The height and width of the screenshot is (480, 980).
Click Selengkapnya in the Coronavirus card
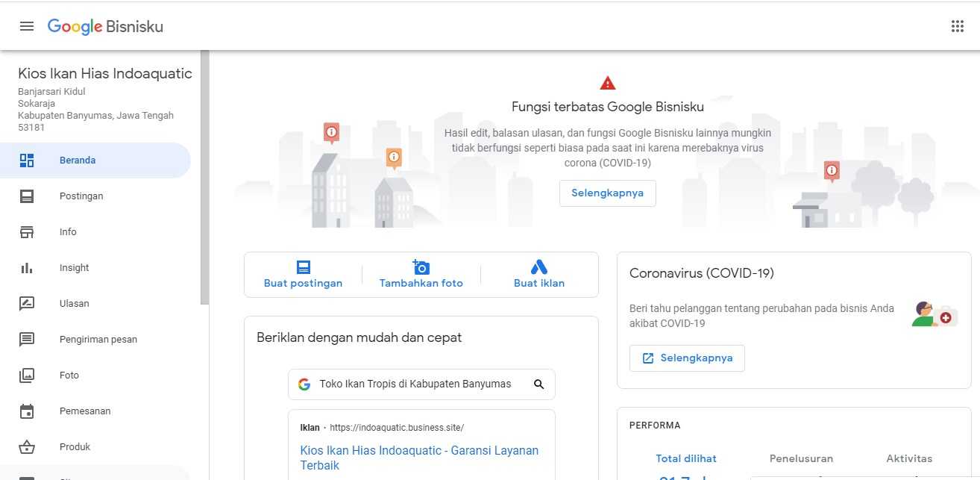pyautogui.click(x=687, y=358)
